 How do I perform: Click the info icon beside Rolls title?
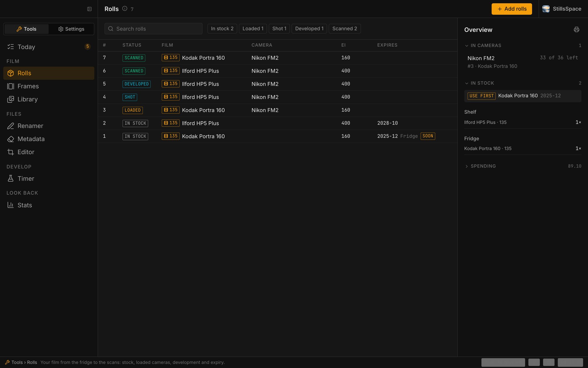125,9
